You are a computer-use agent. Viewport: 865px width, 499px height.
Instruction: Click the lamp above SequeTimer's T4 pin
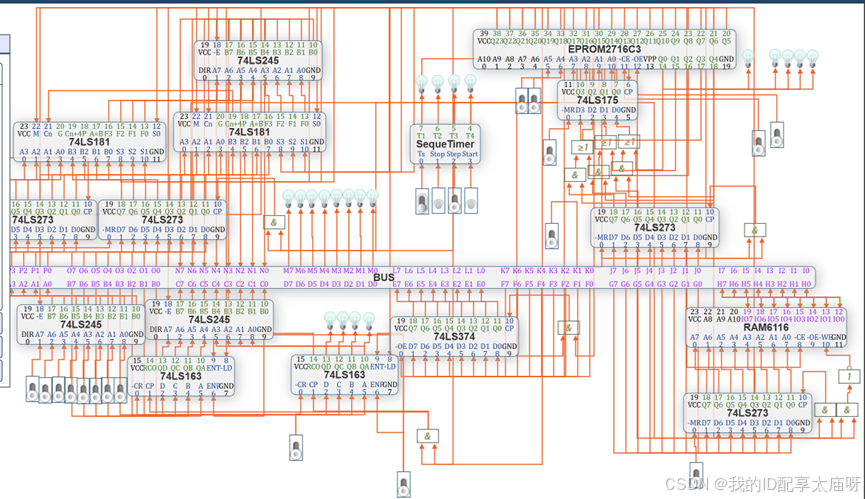(470, 84)
